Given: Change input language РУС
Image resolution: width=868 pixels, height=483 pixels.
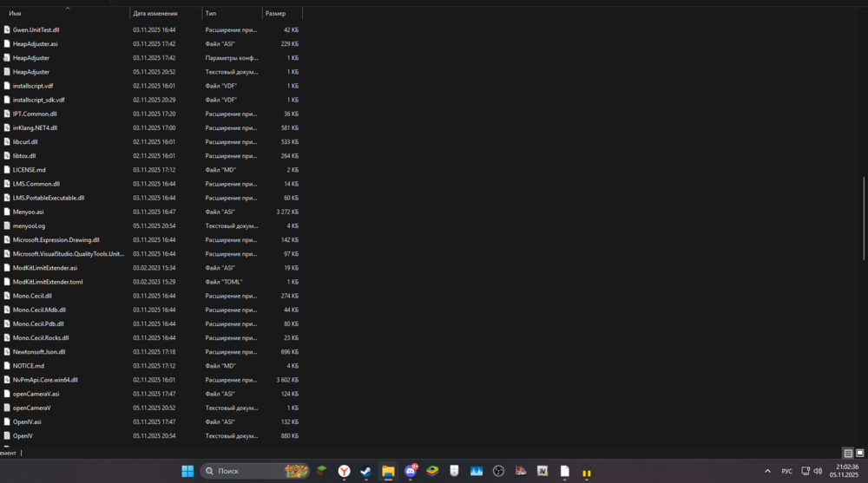Looking at the screenshot, I should coord(786,472).
